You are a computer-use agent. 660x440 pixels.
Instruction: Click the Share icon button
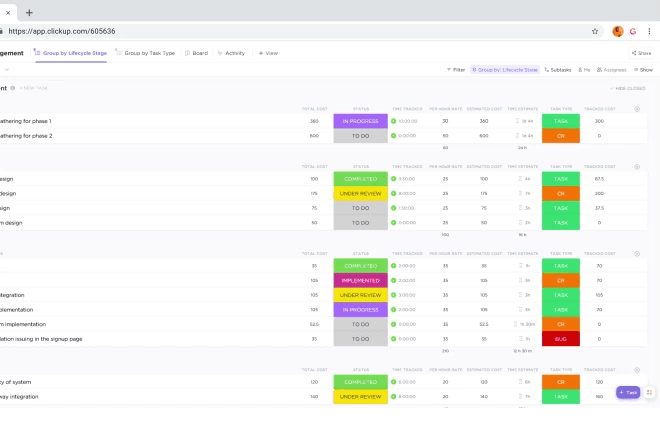point(641,53)
